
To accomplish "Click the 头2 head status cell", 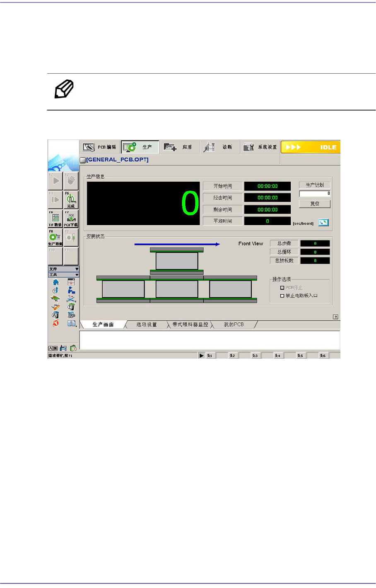I will pos(233,355).
